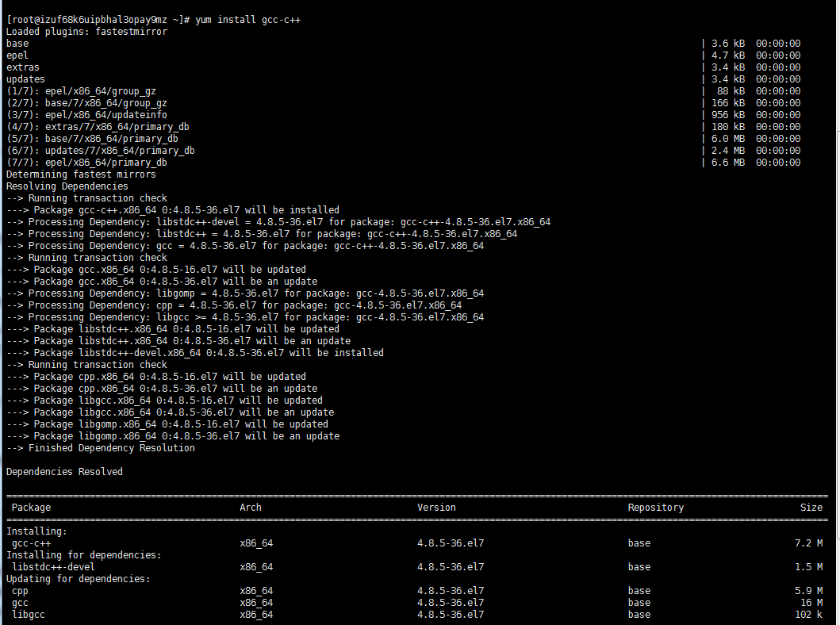Click the 'Determining fastest mirrors' line
This screenshot has height=625, width=840.
81,174
